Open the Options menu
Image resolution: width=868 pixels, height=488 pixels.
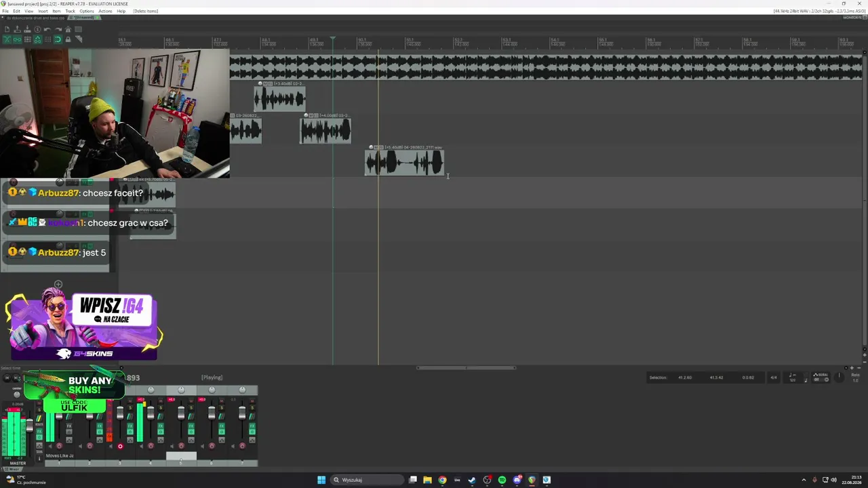pos(86,11)
